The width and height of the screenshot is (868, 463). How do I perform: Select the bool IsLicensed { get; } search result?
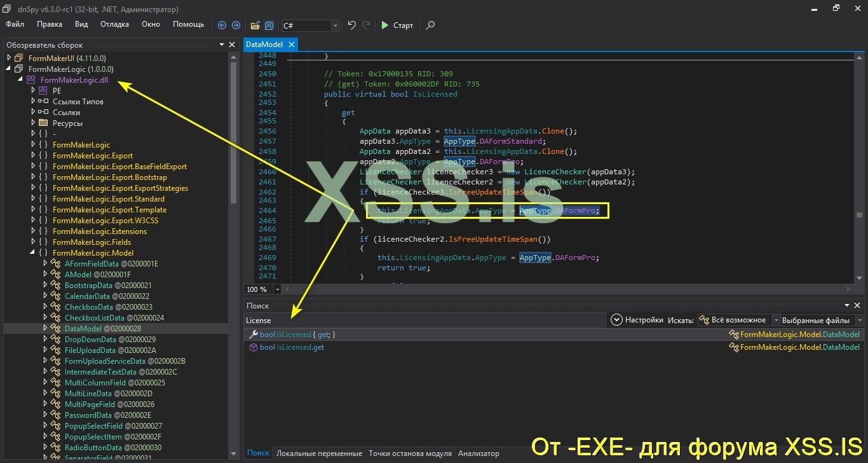point(553,335)
